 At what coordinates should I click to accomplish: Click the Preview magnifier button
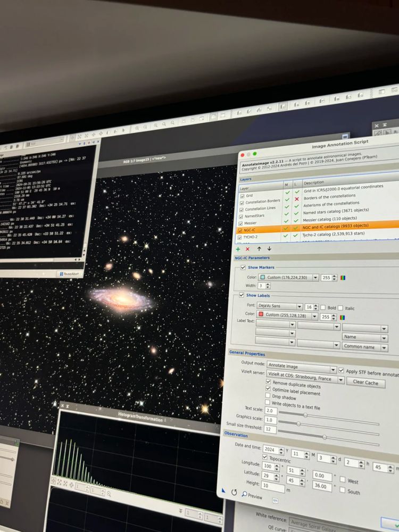coord(252,495)
